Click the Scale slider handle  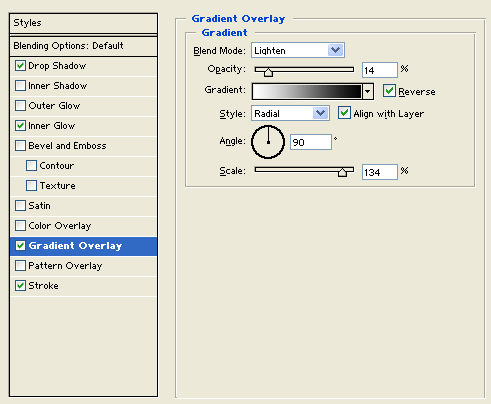coord(342,172)
